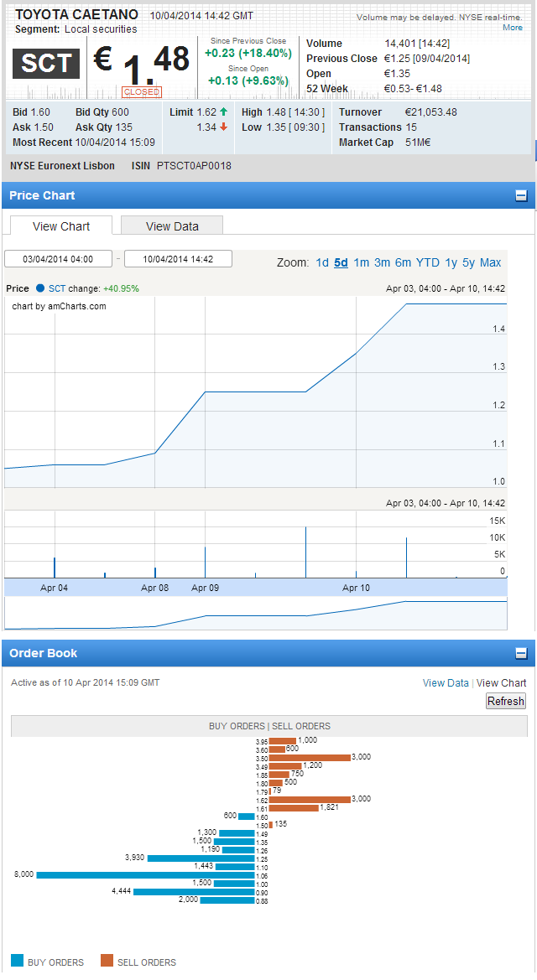The height and width of the screenshot is (980, 537).
Task: Edit the start date field 03/04/2014 04:00
Action: coord(58,259)
